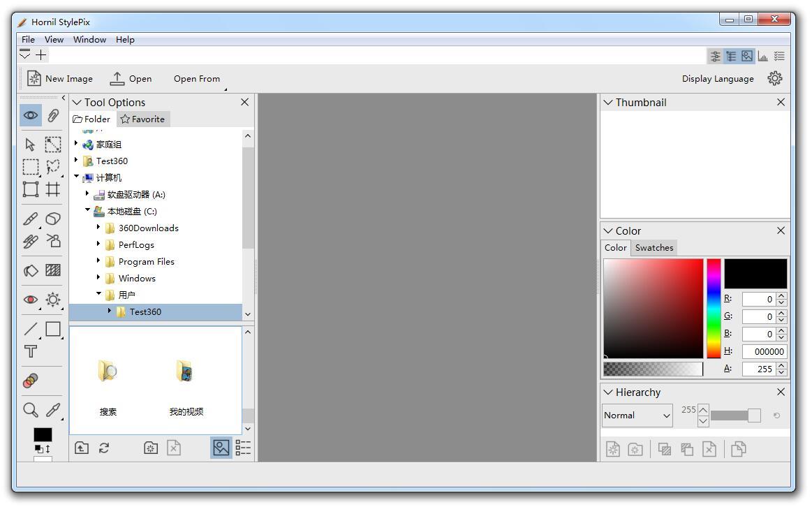Expand the Program Files folder
Screen dimensions: 812x507
(x=98, y=261)
